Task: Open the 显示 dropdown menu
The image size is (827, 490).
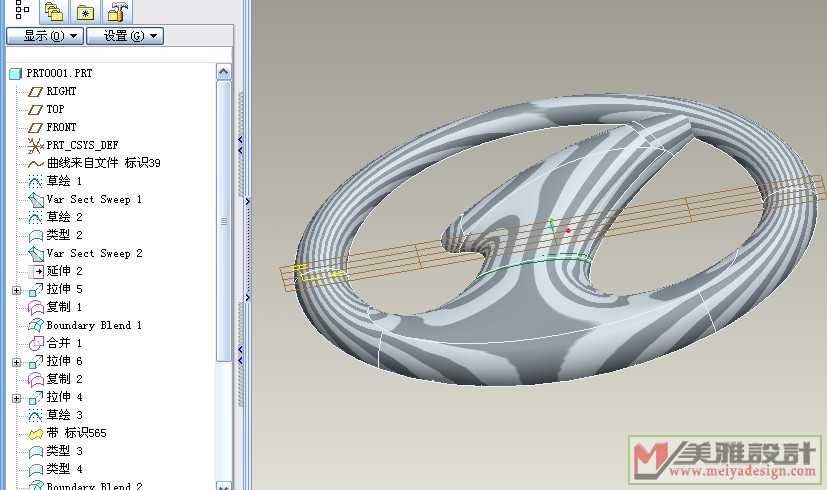Action: pyautogui.click(x=45, y=36)
